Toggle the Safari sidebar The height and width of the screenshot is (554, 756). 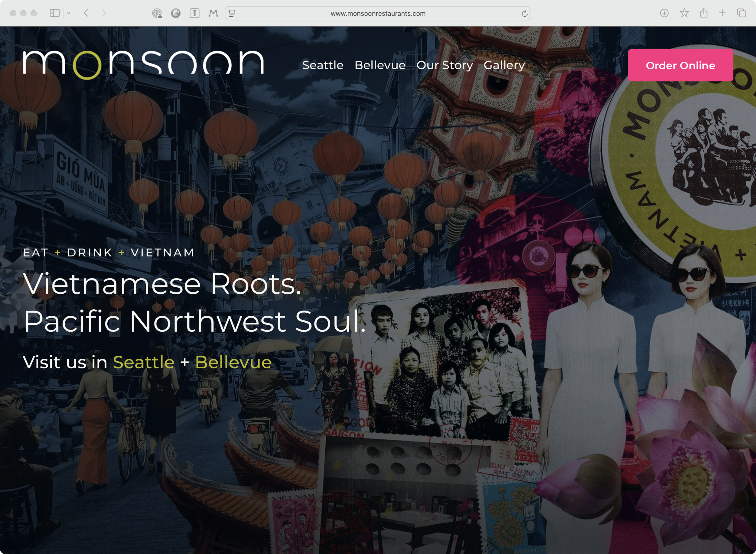(x=54, y=13)
